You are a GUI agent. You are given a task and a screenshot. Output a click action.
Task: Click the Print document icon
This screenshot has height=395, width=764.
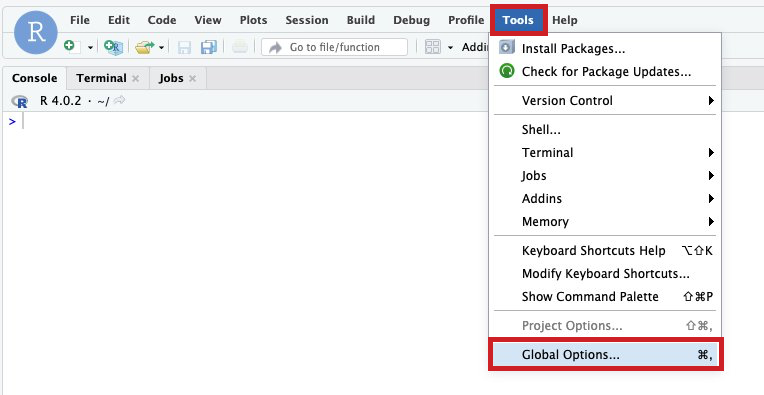pyautogui.click(x=239, y=47)
